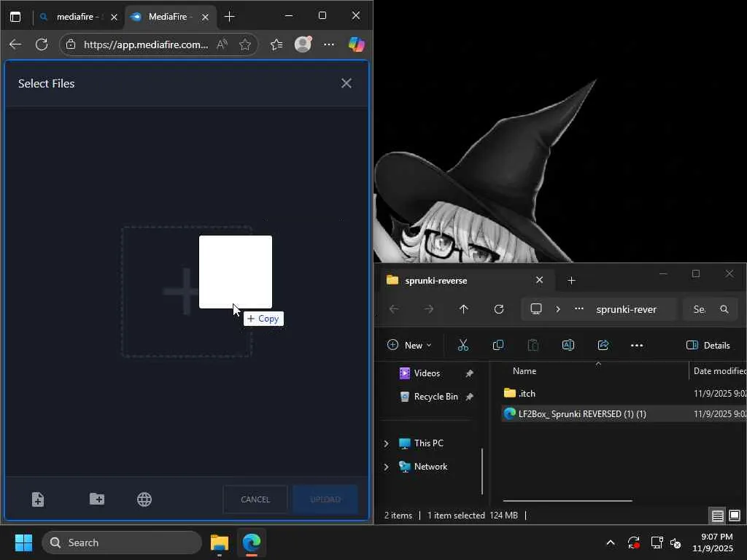Select Videos in Explorer sidebar
Image resolution: width=747 pixels, height=560 pixels.
pyautogui.click(x=427, y=373)
